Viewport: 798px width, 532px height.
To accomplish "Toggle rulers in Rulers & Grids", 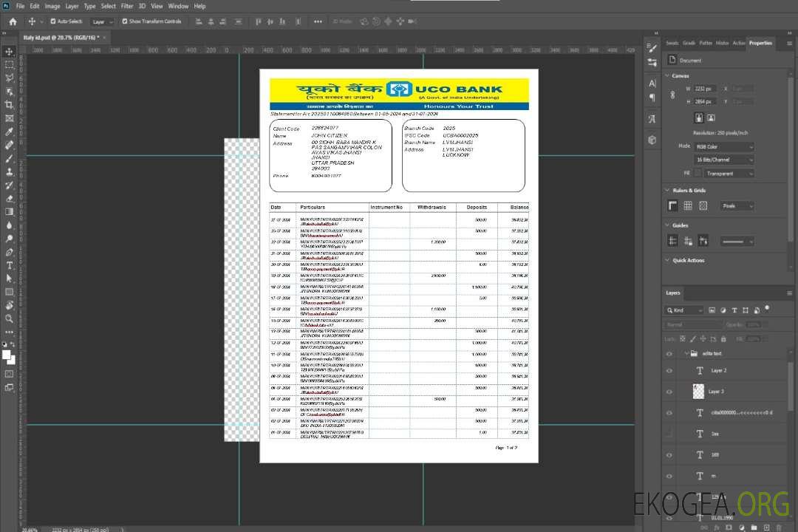I will (x=673, y=205).
